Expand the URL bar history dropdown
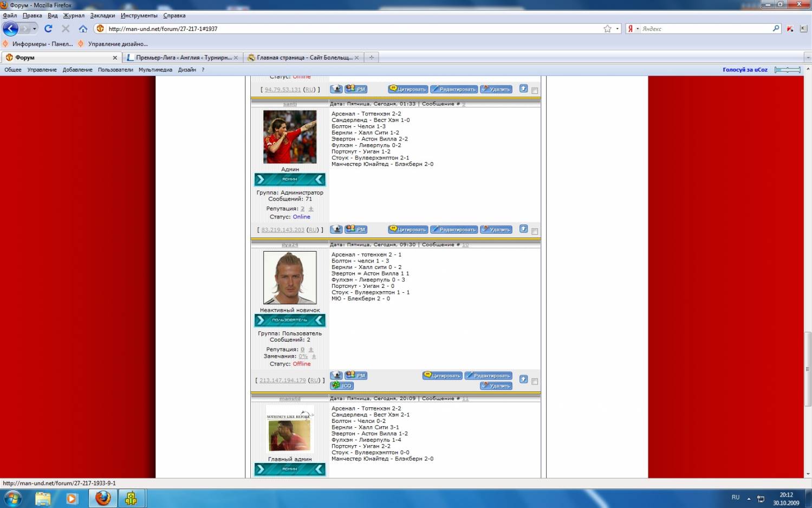 click(618, 29)
